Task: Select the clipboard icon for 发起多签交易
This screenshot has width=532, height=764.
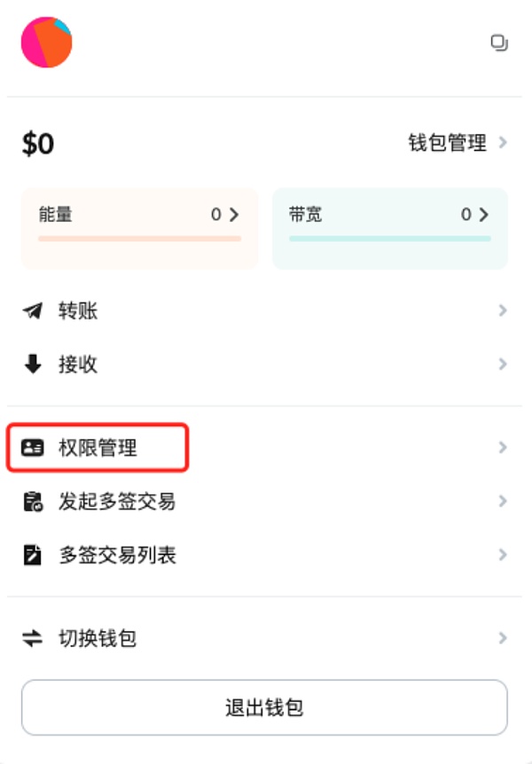Action: point(34,501)
